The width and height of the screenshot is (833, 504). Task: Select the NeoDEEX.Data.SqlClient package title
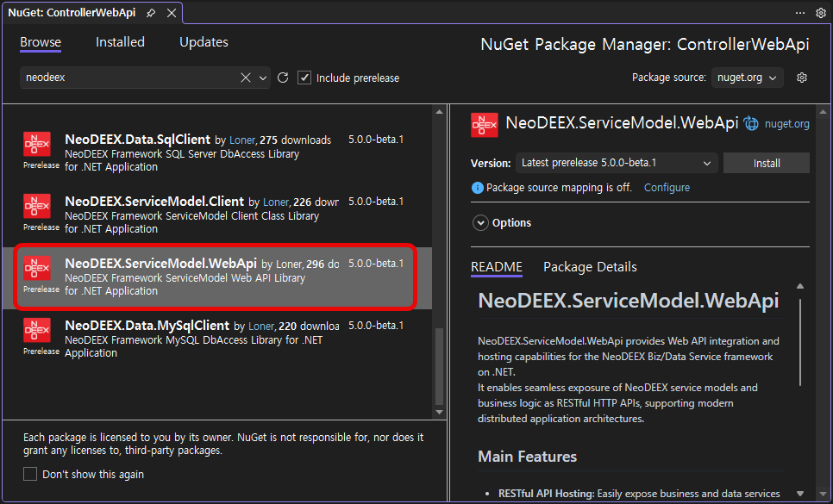(138, 139)
